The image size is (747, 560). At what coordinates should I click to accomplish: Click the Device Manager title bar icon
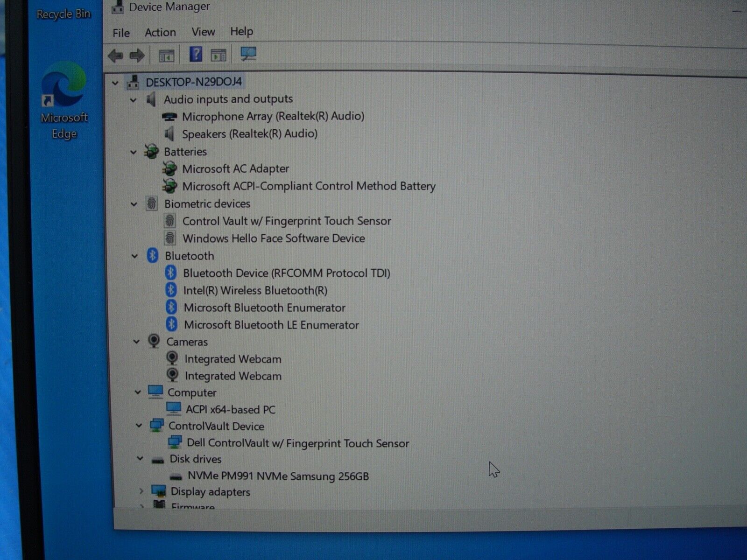(x=117, y=7)
